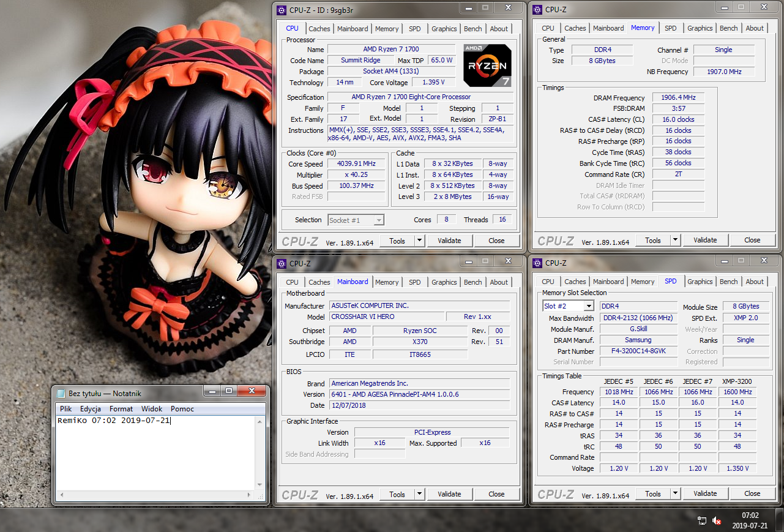Select Graphics tab in the Memory timings window
Screen dimensions: 784x532
(x=700, y=28)
